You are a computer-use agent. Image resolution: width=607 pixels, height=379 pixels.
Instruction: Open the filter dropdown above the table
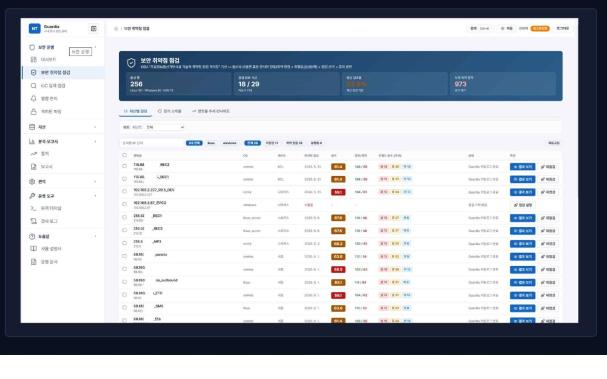coord(165,127)
